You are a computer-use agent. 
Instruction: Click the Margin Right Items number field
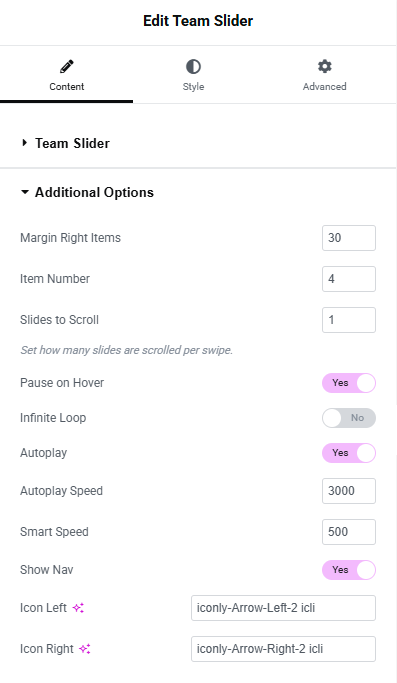[x=349, y=238]
